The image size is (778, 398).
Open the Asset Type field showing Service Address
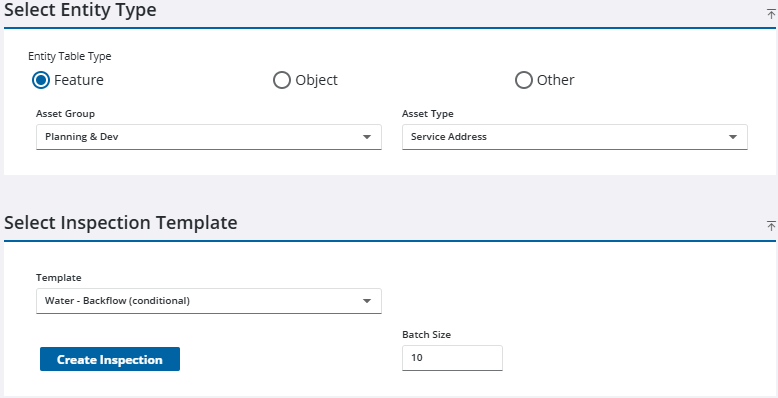tap(575, 137)
